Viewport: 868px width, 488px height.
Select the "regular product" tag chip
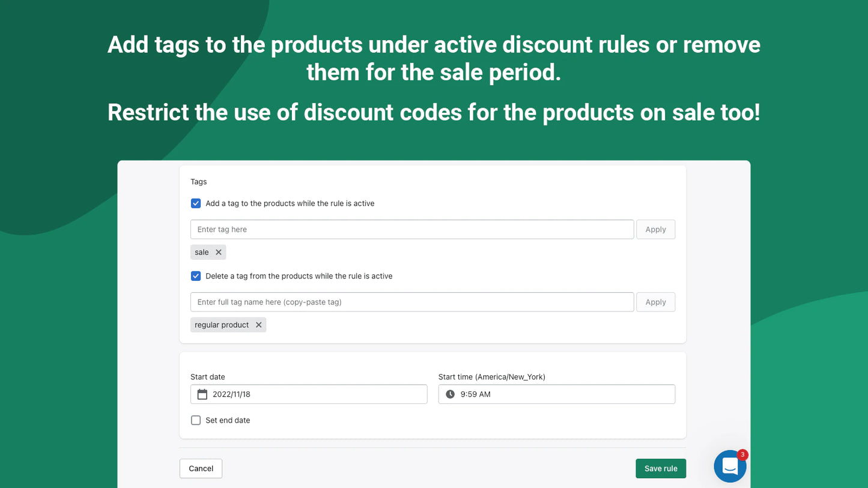tap(221, 325)
